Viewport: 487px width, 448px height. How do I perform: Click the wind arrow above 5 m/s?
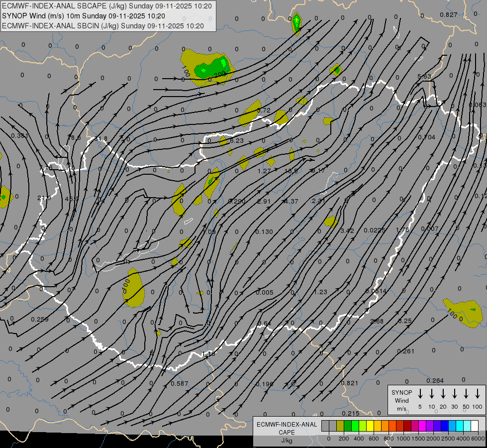coord(420,394)
